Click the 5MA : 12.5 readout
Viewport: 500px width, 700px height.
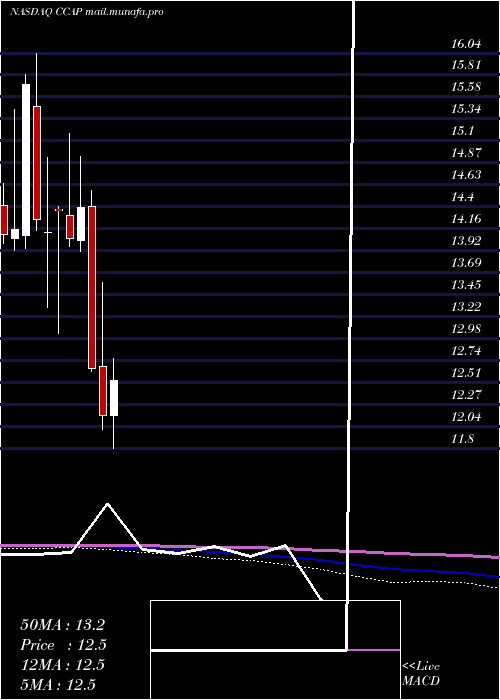pos(58,685)
